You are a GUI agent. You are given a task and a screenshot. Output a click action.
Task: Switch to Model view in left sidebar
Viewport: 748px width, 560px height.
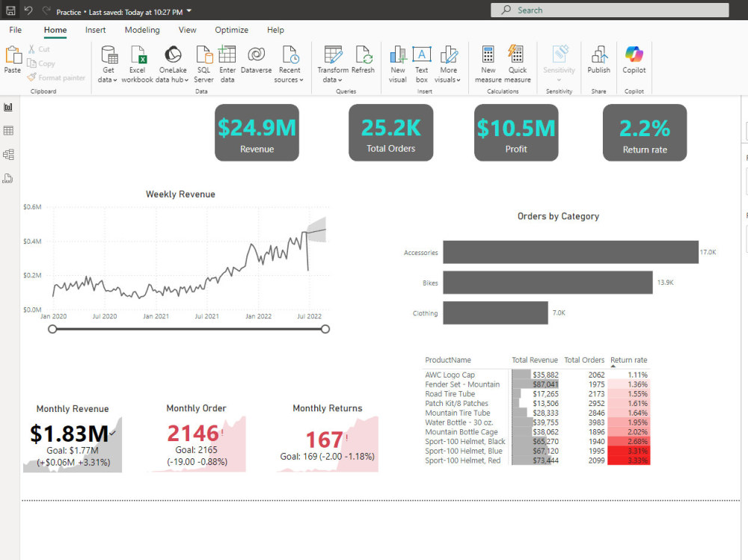point(9,154)
